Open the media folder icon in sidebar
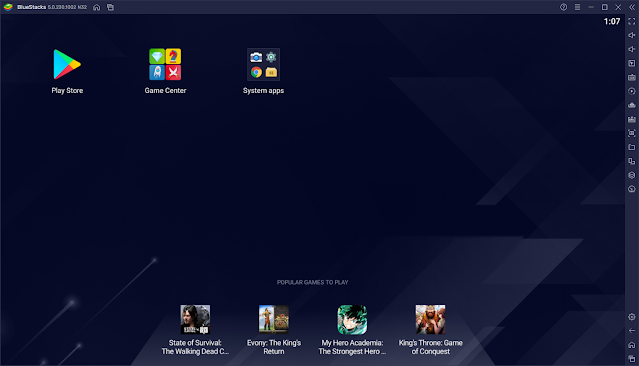This screenshot has width=639, height=366. pos(632,147)
